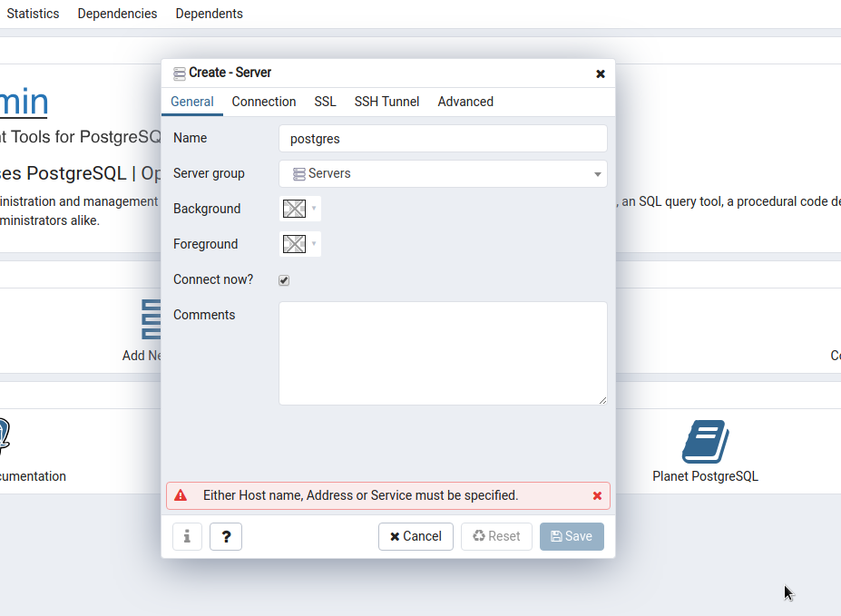This screenshot has width=841, height=616.
Task: Pick a Foreground color swatch
Action: pos(295,244)
